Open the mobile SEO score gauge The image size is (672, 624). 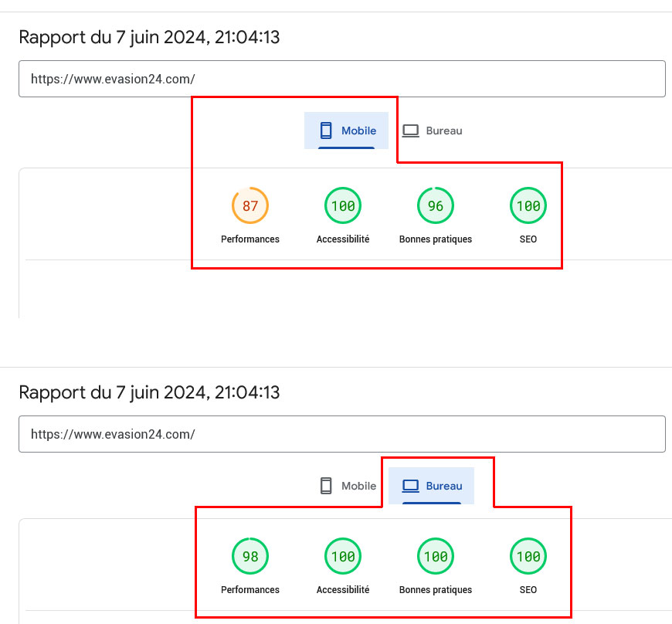pos(528,205)
